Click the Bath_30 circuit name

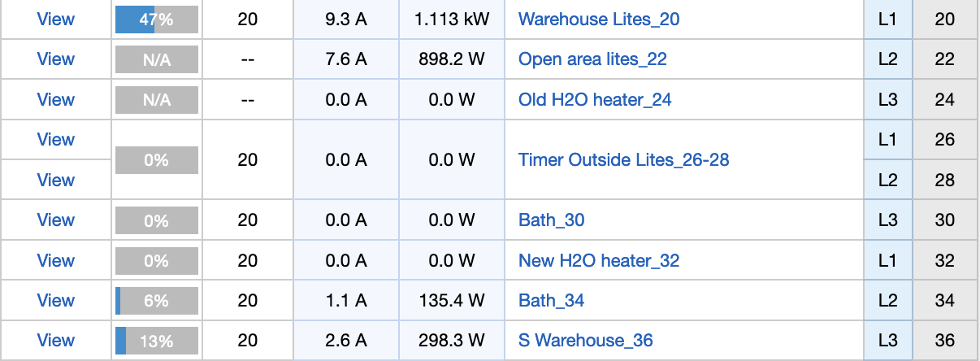click(x=551, y=220)
